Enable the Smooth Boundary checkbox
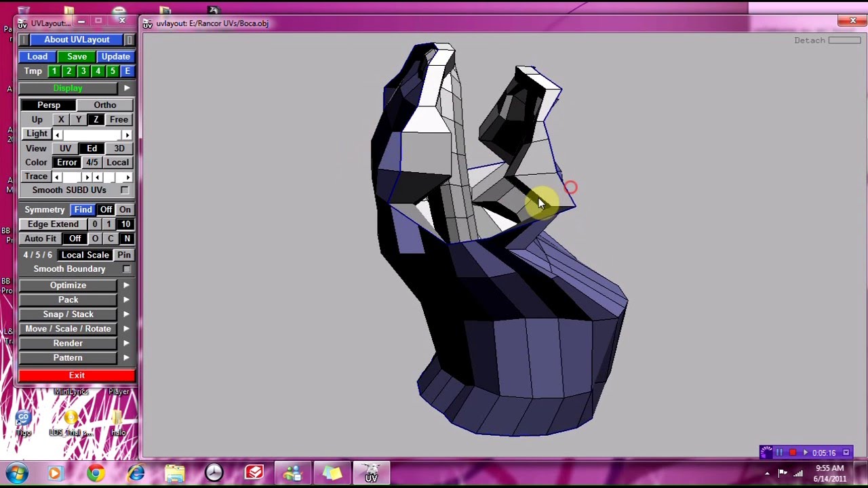This screenshot has height=488, width=868. point(126,269)
